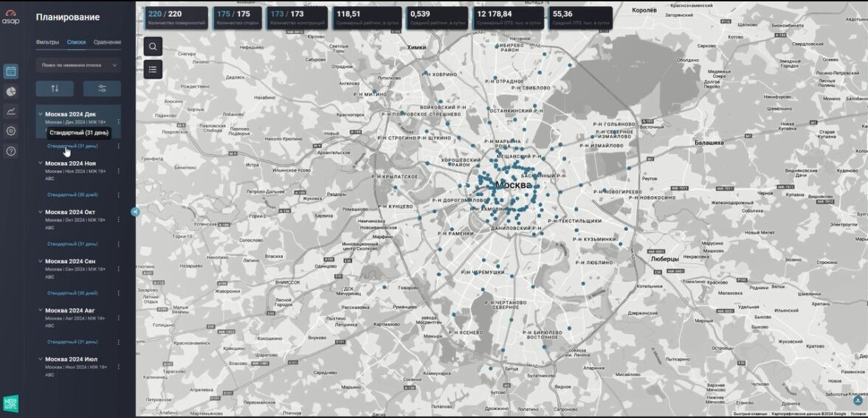The width and height of the screenshot is (868, 418).
Task: Open Стандартный (31 день) under Москва 2024 Окт
Action: tap(72, 244)
